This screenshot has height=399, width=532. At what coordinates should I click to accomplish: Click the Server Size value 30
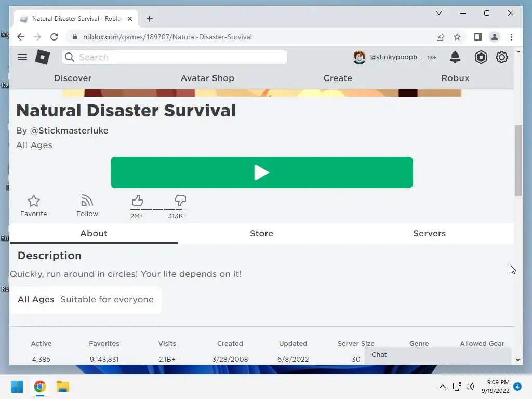356,359
